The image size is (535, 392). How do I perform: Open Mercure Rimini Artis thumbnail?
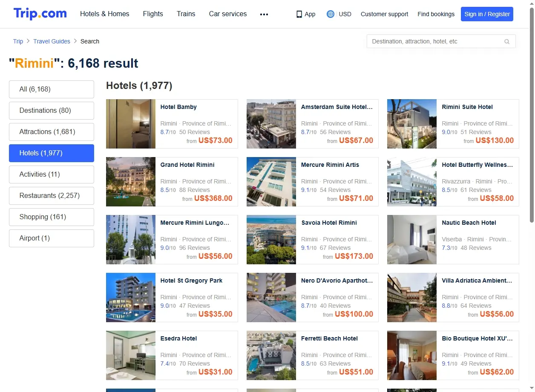(x=271, y=182)
